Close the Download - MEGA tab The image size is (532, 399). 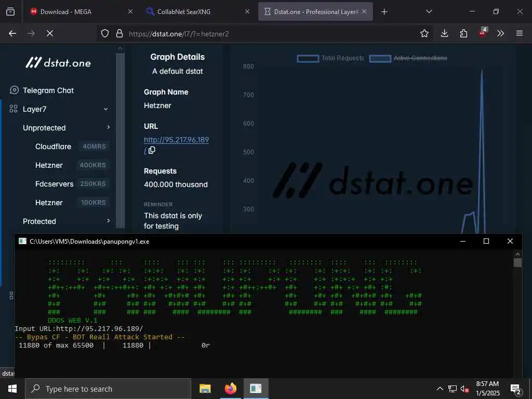[x=130, y=11]
